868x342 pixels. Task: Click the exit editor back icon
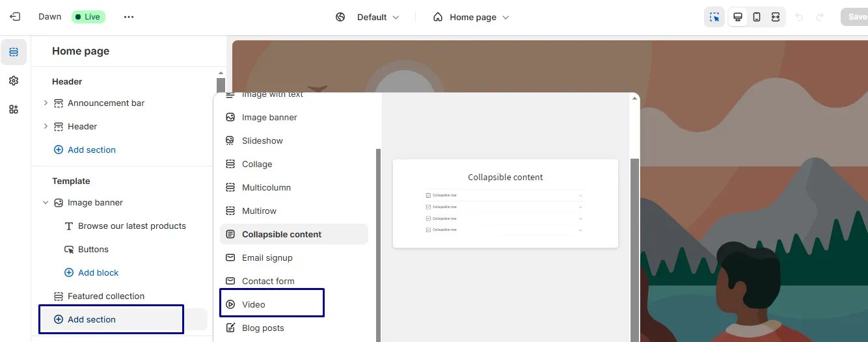pos(15,17)
